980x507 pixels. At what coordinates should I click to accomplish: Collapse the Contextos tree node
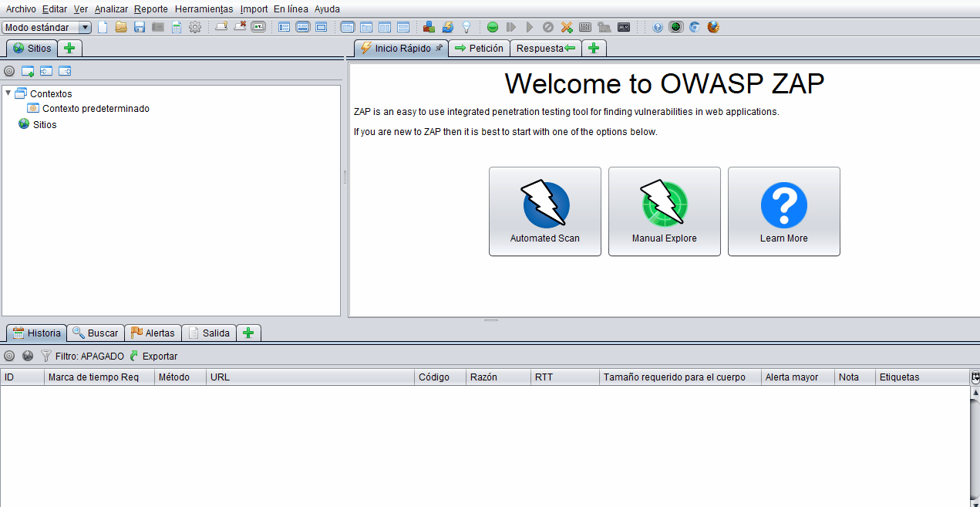coord(8,93)
